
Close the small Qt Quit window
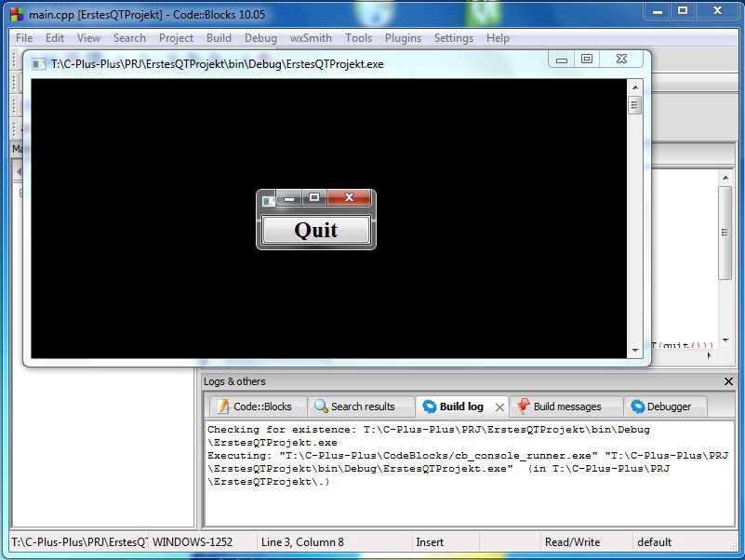pyautogui.click(x=349, y=197)
